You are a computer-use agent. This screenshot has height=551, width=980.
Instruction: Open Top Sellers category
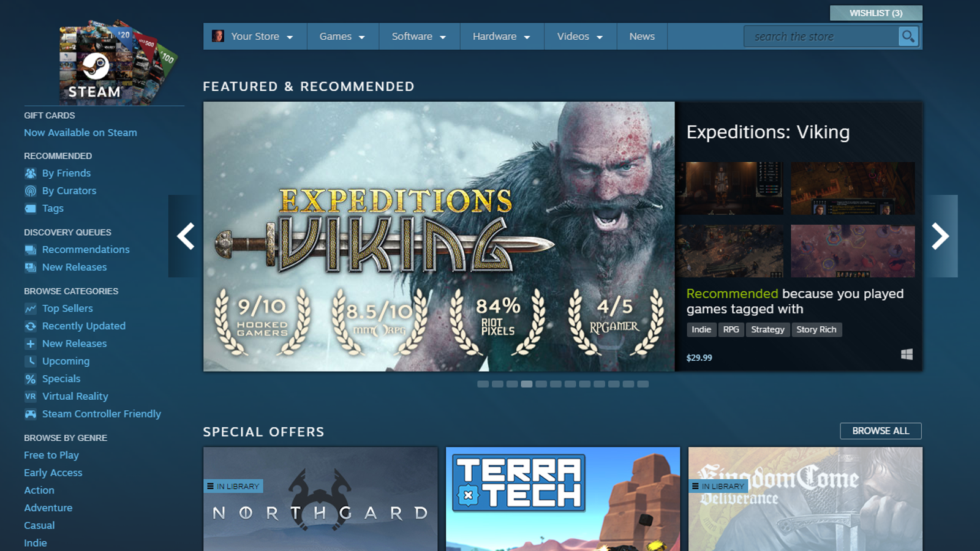coord(67,309)
